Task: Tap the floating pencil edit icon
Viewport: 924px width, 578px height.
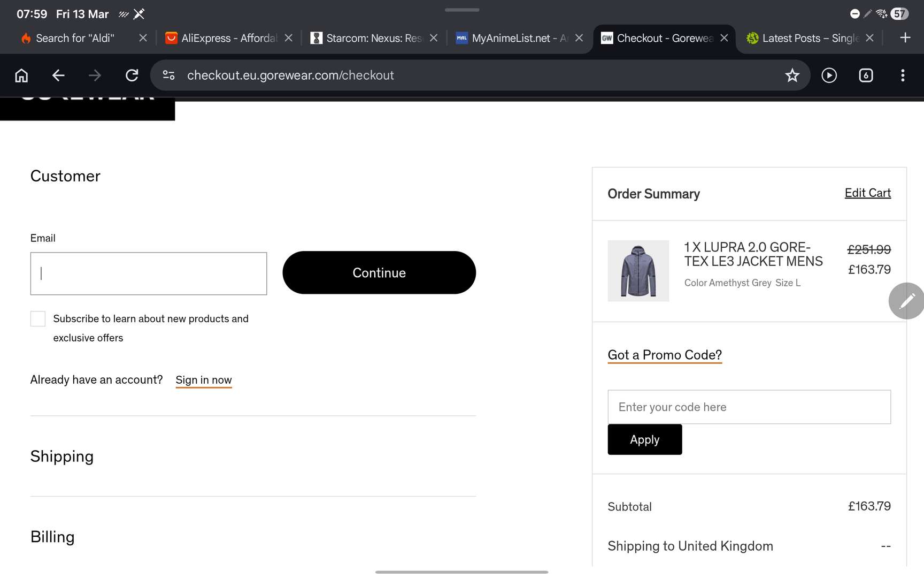Action: click(907, 301)
